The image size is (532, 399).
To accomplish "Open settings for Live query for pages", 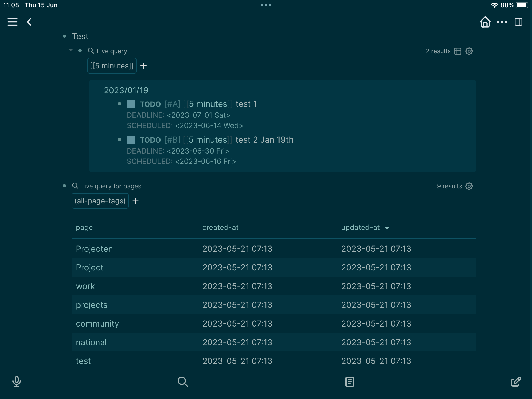I will [x=470, y=186].
